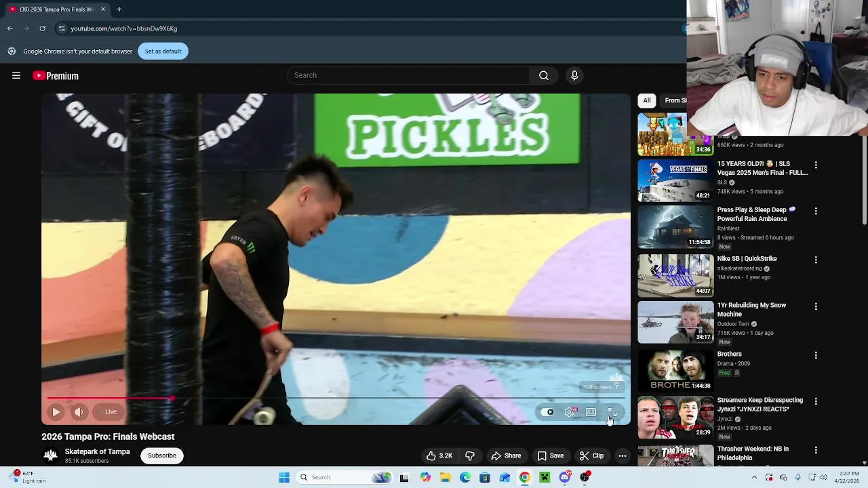The image size is (868, 488).
Task: Set Chrome as default browser
Action: [x=163, y=52]
